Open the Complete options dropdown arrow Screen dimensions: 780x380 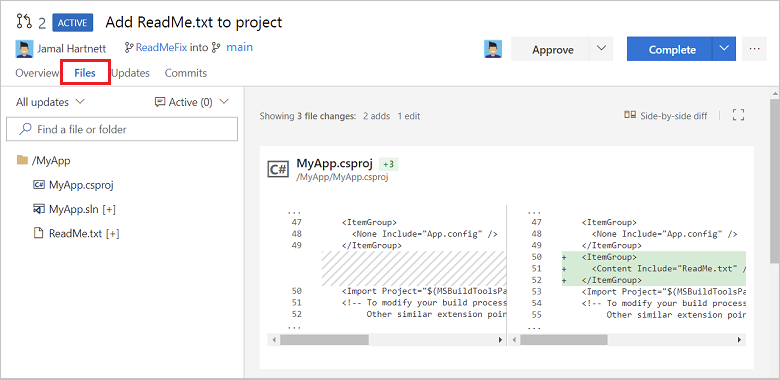(x=724, y=49)
